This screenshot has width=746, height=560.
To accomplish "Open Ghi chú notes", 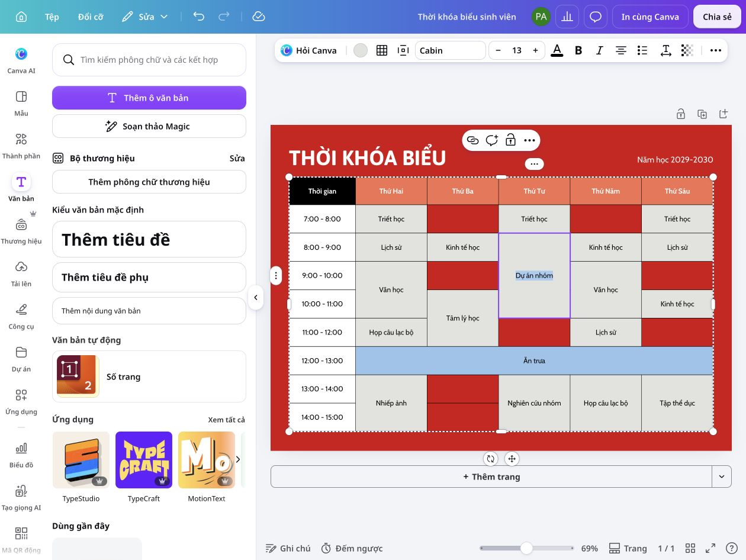I will point(288,548).
